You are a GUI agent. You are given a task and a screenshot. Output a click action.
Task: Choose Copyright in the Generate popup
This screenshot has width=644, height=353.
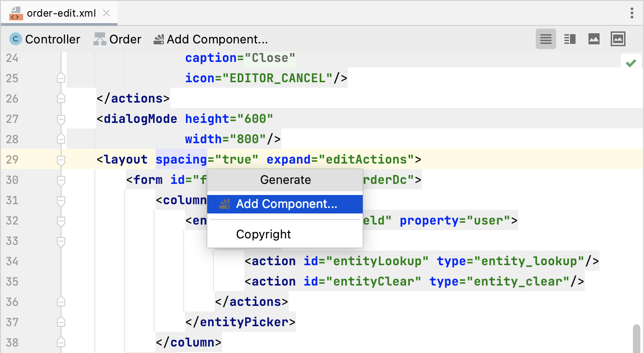(x=285, y=234)
